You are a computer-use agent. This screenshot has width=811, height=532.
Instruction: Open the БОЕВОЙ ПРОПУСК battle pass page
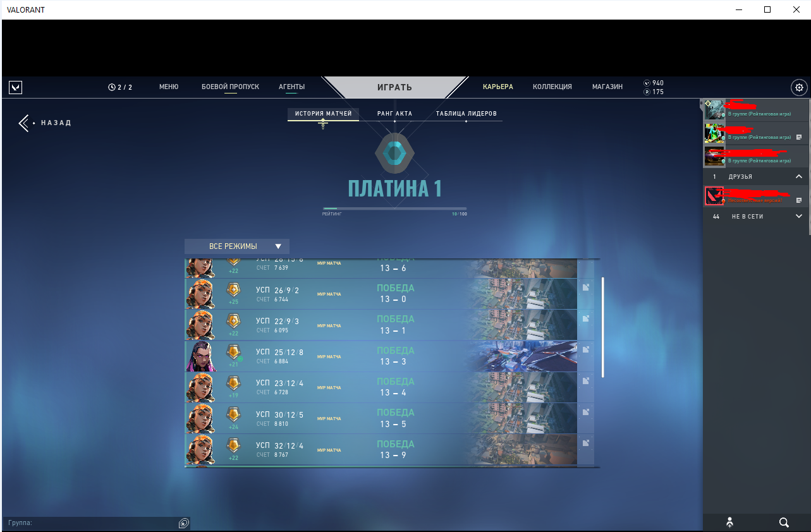[x=230, y=87]
